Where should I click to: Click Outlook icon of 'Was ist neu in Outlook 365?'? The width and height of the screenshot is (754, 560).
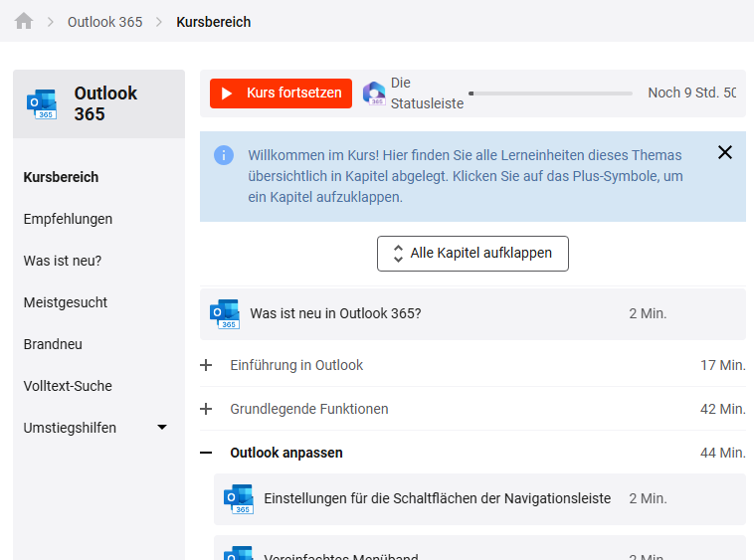[x=225, y=314]
